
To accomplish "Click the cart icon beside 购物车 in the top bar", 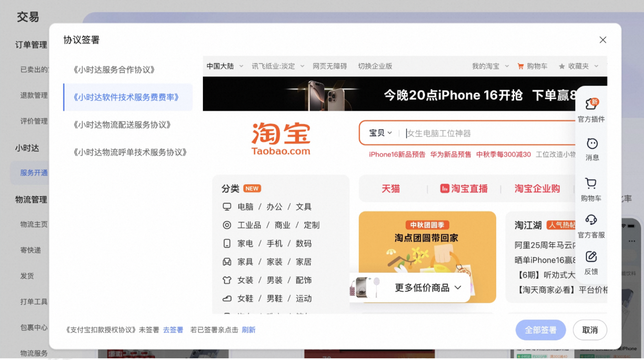I will click(521, 66).
